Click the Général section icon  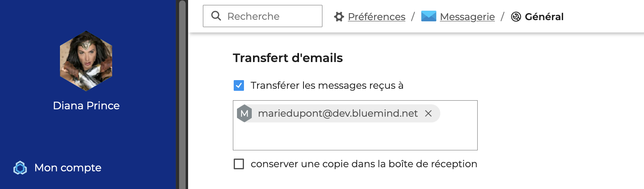point(516,17)
